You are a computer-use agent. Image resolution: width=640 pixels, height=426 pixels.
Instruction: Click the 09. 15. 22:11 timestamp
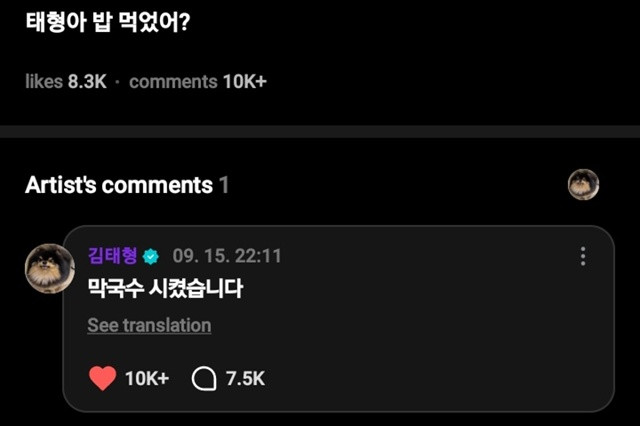227,256
